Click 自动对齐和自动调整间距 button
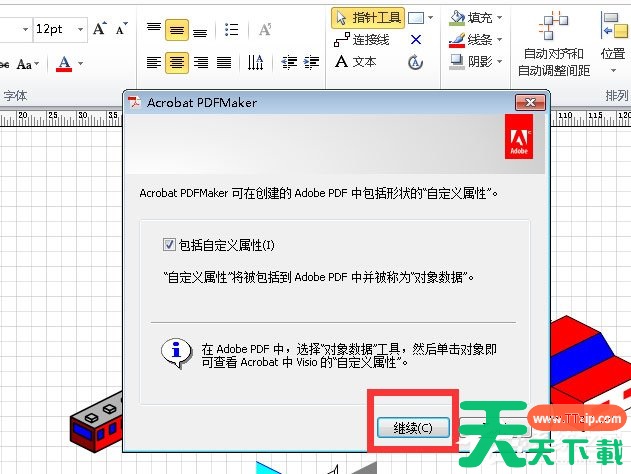 (554, 43)
